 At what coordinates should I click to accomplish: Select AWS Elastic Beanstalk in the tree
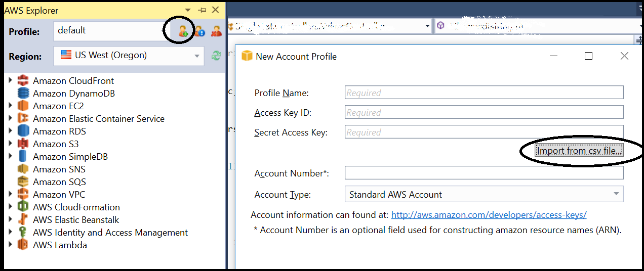(x=76, y=220)
